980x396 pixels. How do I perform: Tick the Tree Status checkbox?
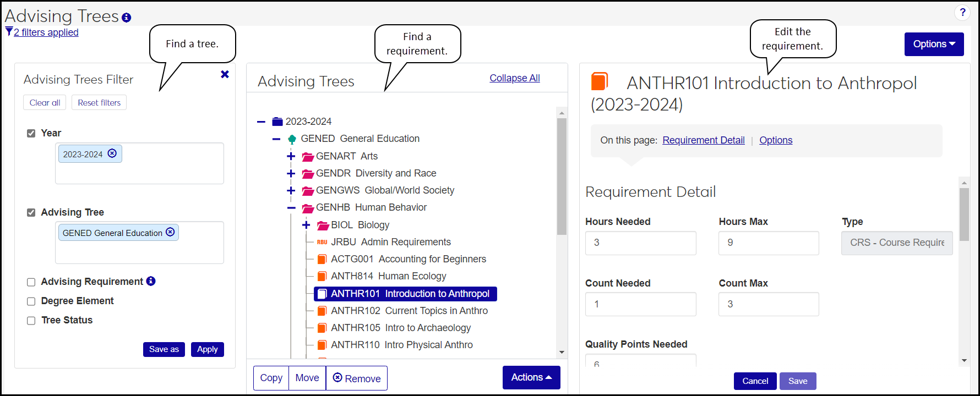(31, 321)
